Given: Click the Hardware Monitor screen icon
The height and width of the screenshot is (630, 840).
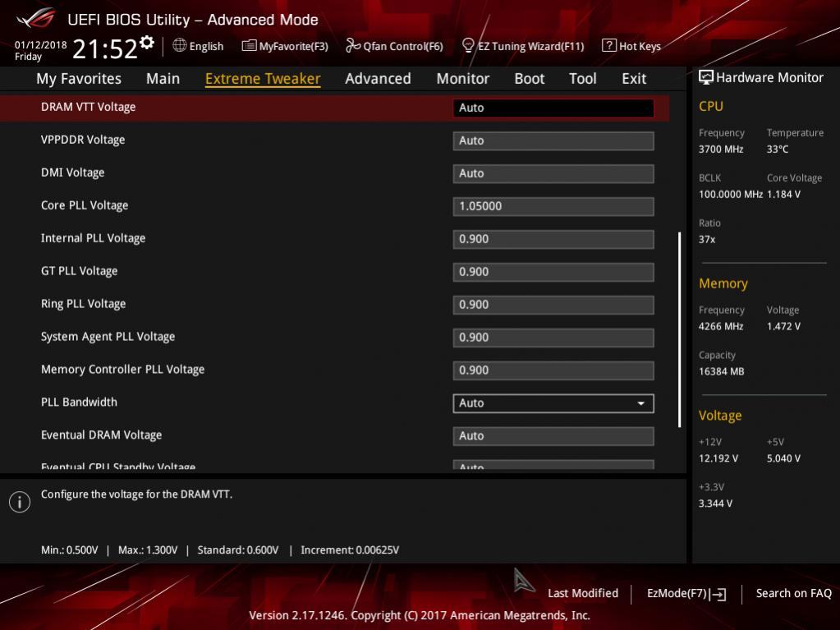Looking at the screenshot, I should pyautogui.click(x=706, y=78).
